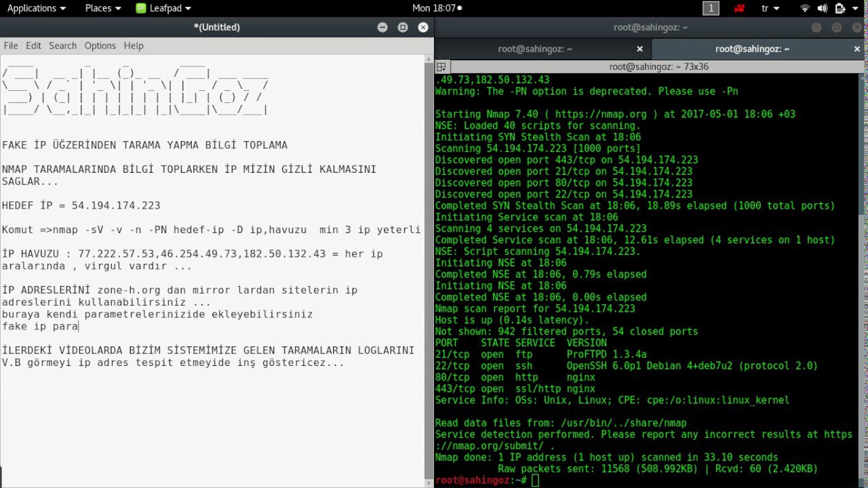The image size is (868, 488).
Task: Click the 'PORT STATE SERVICE VERSION' header
Action: click(521, 343)
